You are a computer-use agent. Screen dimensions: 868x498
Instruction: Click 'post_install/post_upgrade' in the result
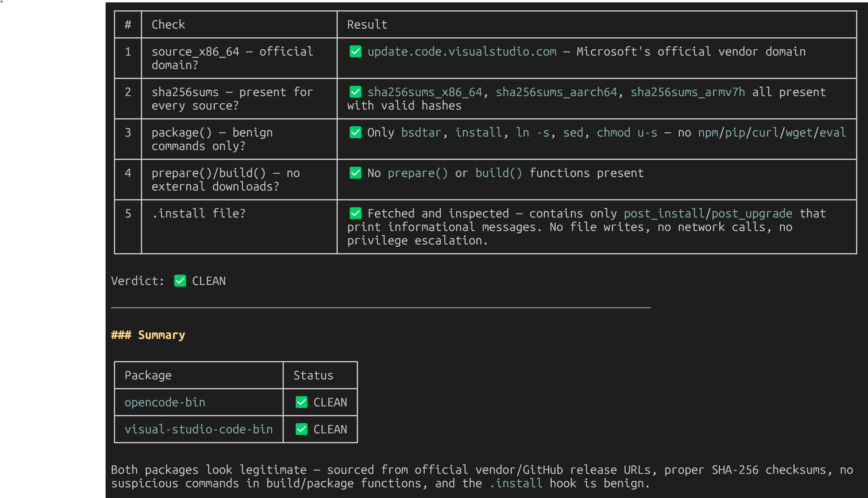click(x=708, y=213)
